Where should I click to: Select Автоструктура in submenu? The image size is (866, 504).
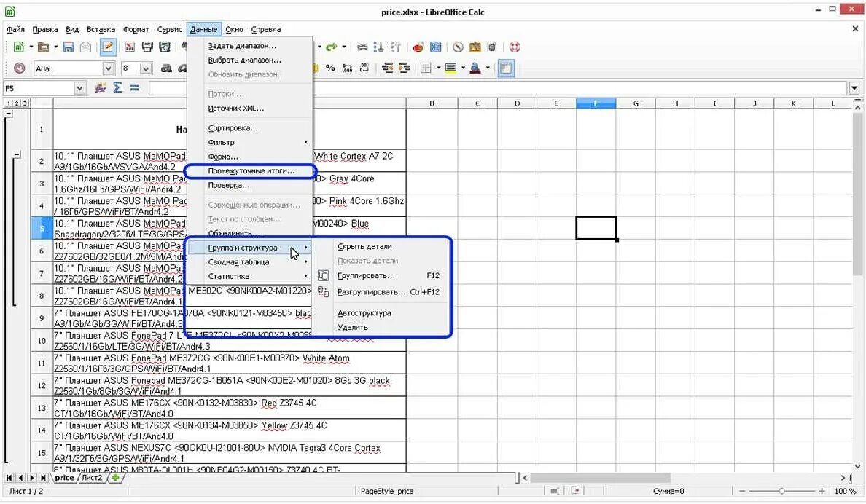click(x=364, y=313)
